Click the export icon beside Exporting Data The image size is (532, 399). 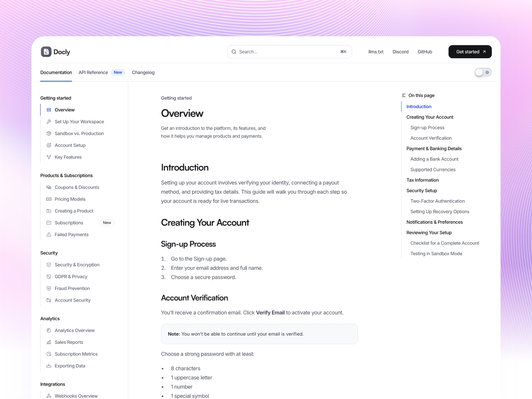pos(49,366)
